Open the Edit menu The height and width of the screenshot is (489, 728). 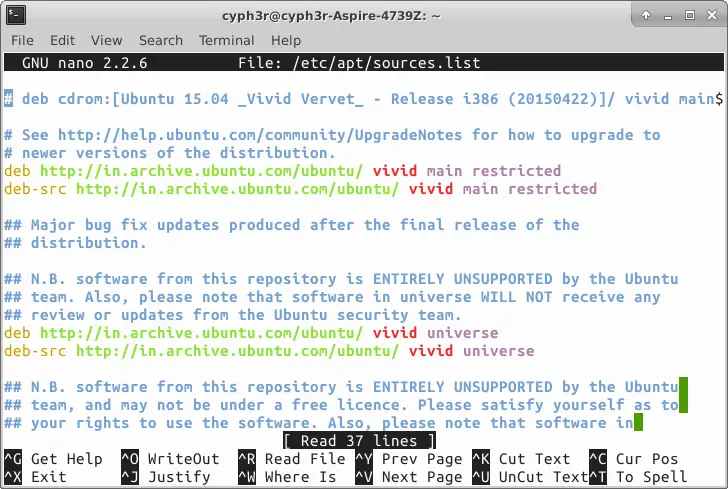62,40
